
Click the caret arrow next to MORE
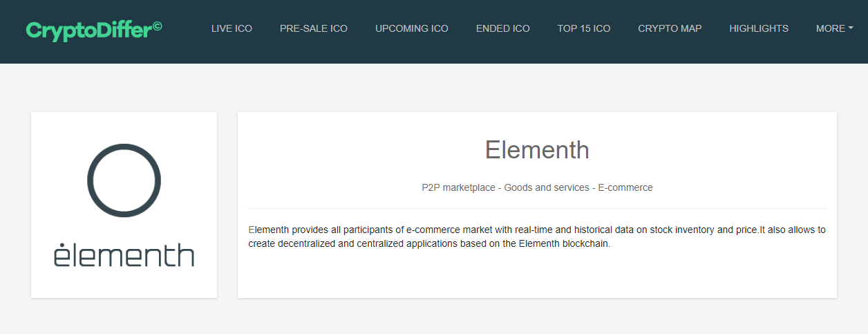(x=851, y=28)
